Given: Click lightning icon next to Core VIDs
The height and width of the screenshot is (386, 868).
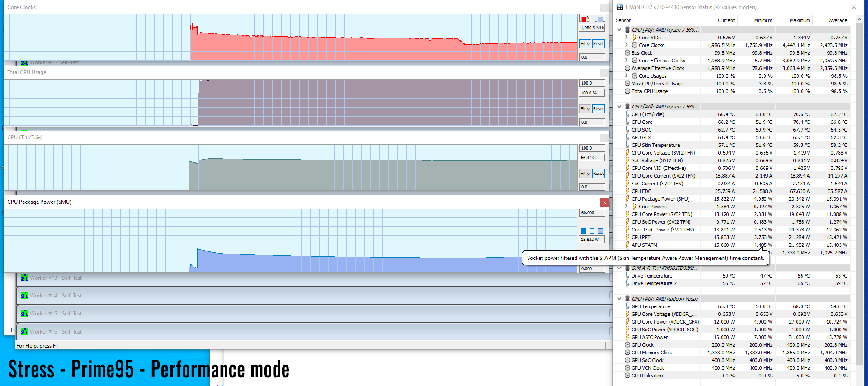Looking at the screenshot, I should coord(635,38).
